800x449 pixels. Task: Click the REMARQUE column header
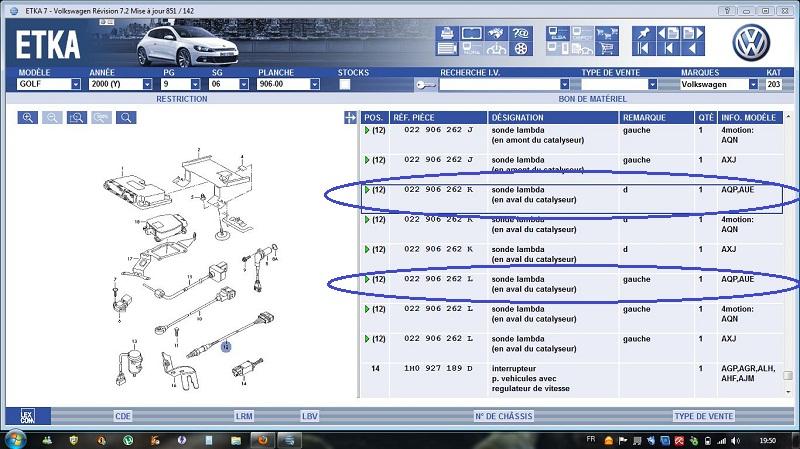657,118
